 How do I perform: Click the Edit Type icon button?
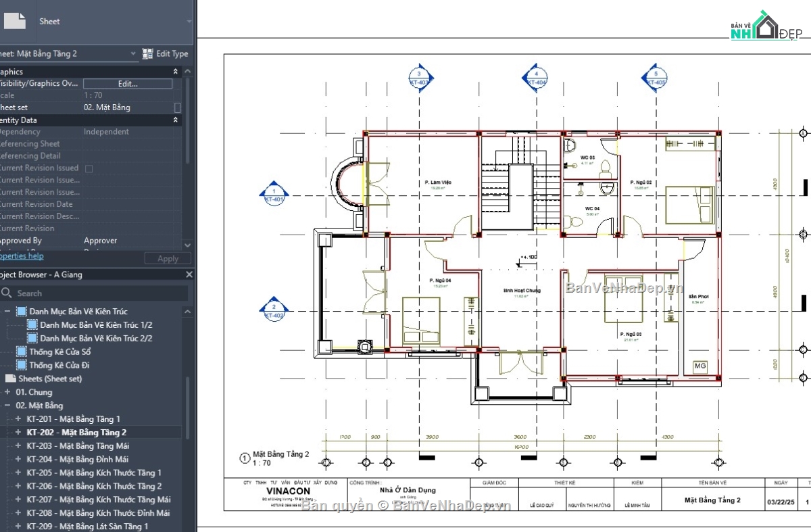tap(148, 53)
